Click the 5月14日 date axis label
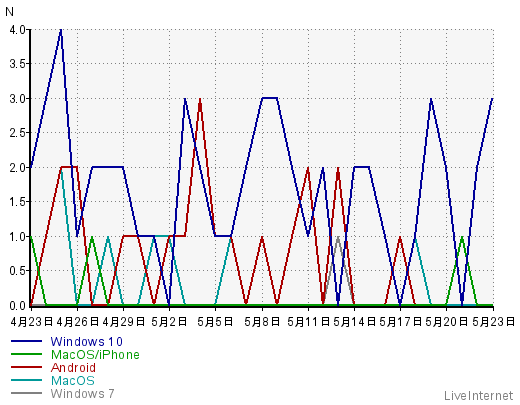The width and height of the screenshot is (520, 405). 354,322
